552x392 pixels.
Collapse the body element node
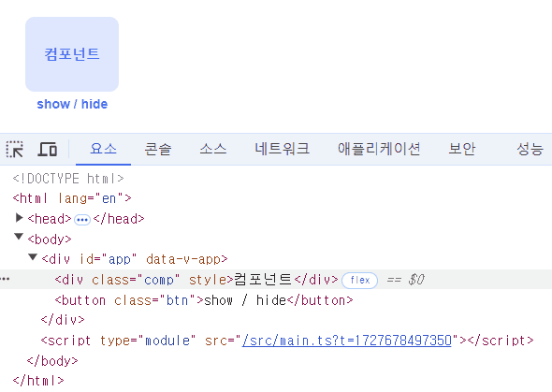(x=19, y=237)
